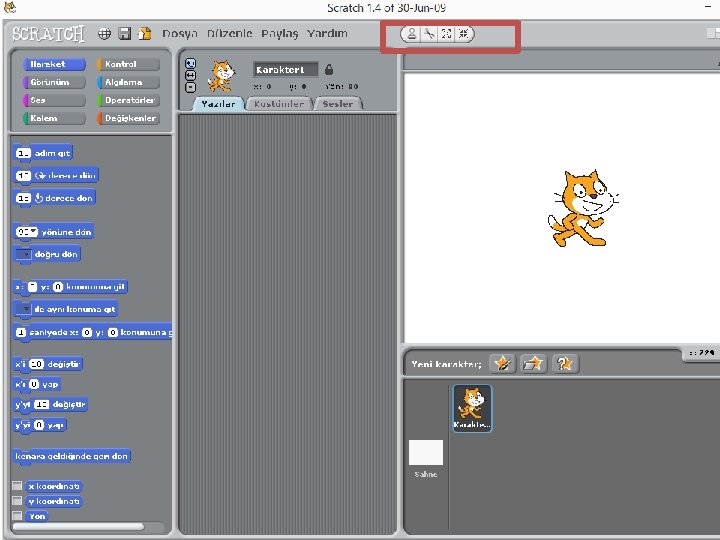Click the 'x'i değiştir' block value field
The width and height of the screenshot is (720, 540).
coord(36,364)
